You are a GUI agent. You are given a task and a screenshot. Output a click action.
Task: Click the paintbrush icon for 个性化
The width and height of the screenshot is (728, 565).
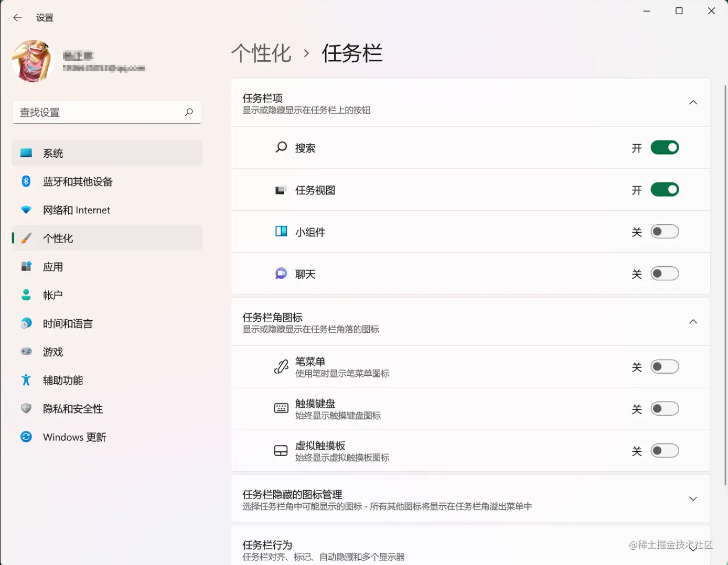tap(26, 238)
